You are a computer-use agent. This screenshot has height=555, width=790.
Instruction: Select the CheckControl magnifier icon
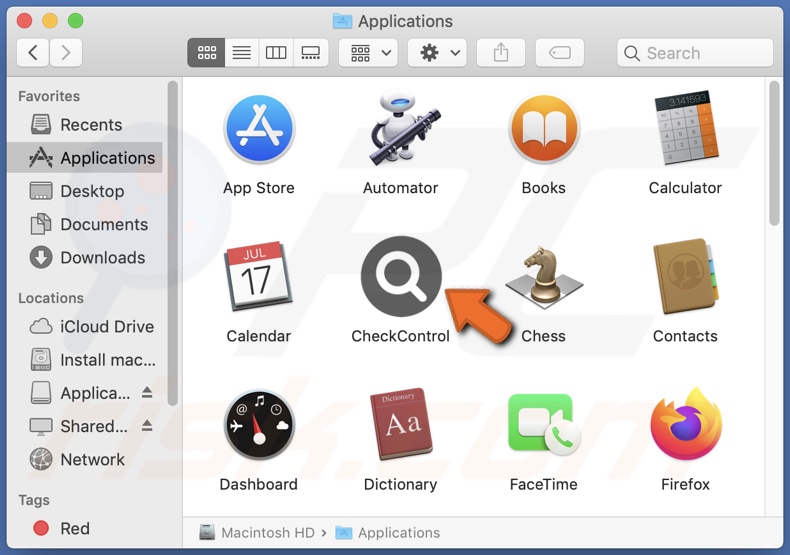click(x=401, y=276)
